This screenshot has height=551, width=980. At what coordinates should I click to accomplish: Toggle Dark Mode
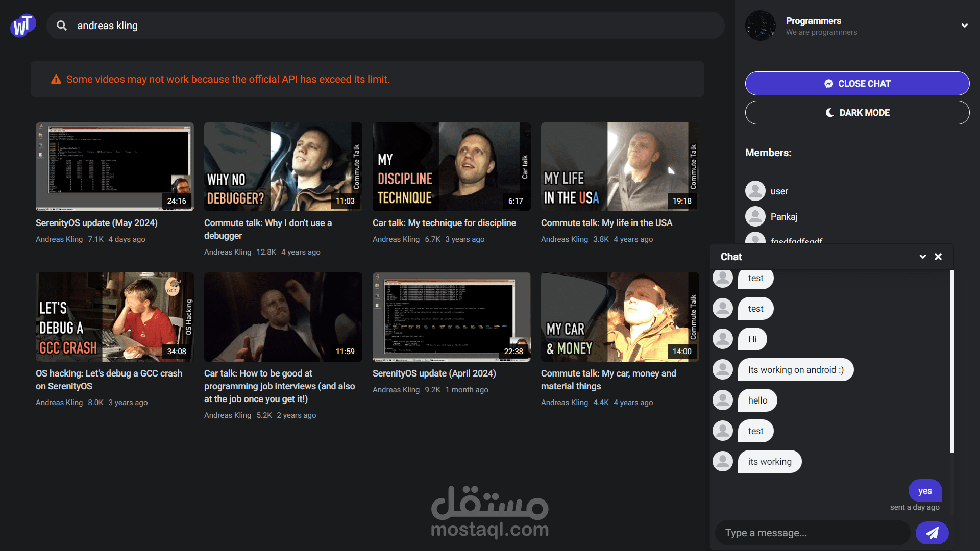click(857, 112)
